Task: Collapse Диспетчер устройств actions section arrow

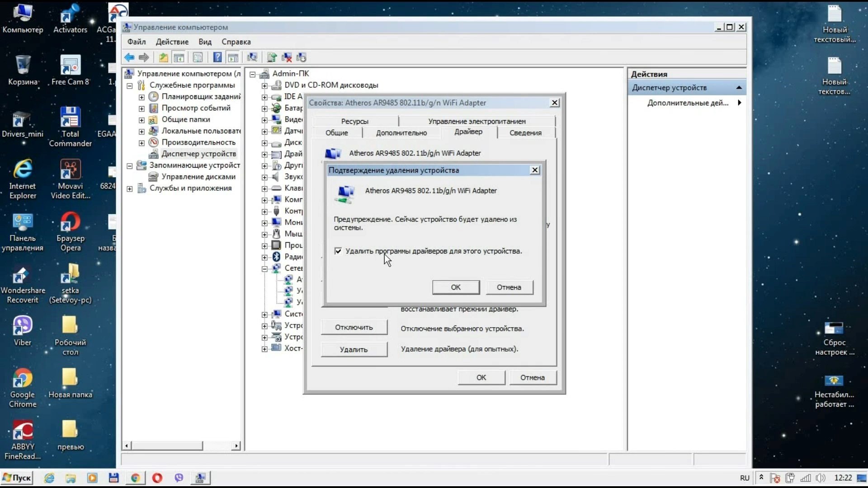Action: (739, 88)
